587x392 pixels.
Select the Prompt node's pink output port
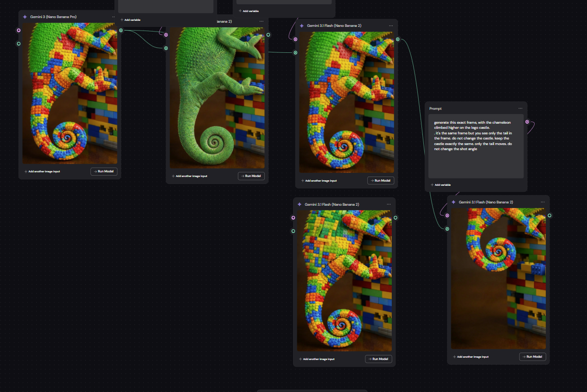tap(527, 122)
